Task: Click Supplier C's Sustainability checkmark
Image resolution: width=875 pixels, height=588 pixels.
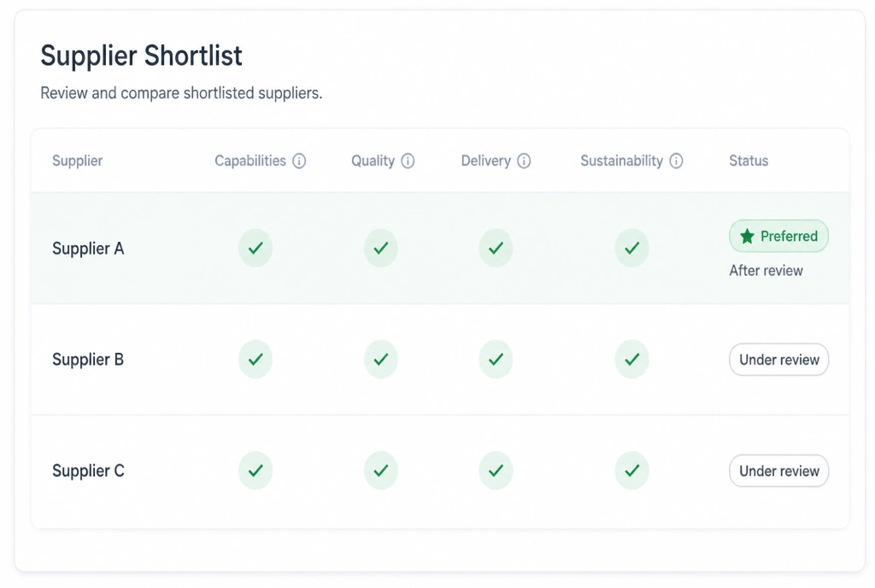Action: pos(631,471)
